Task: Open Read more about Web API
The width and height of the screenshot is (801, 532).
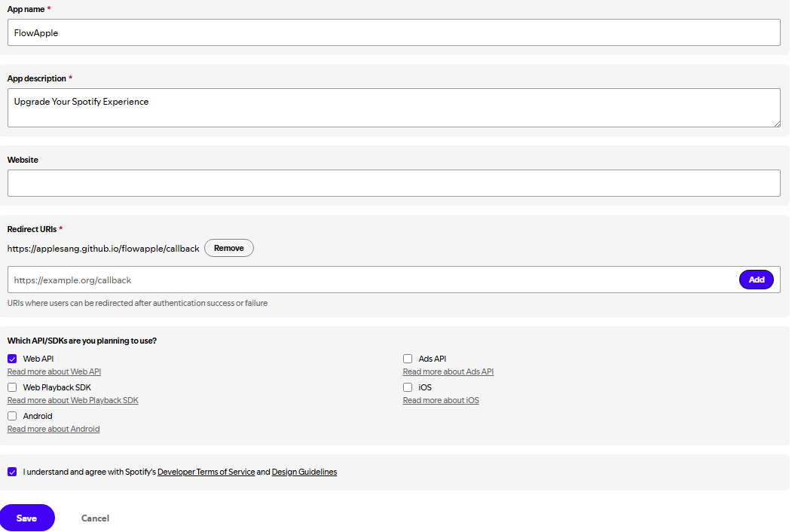Action: [x=54, y=371]
